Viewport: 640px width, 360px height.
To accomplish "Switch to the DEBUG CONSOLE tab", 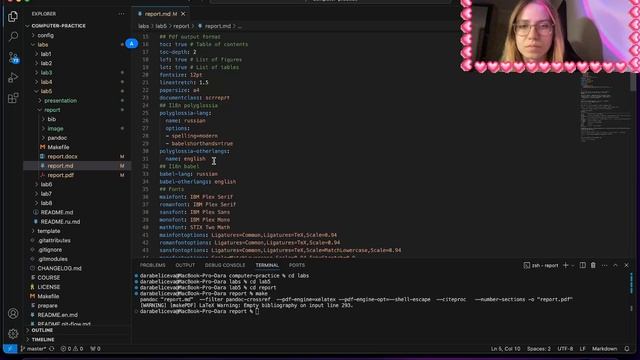I will [225, 265].
